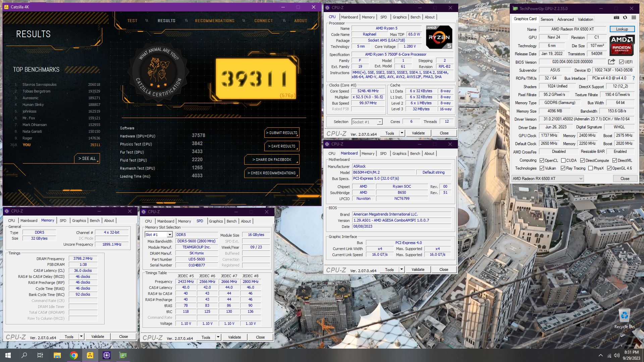Toggle the Ray Tracing checkbox in GPU-Z
This screenshot has width=644, height=362.
pos(563,168)
